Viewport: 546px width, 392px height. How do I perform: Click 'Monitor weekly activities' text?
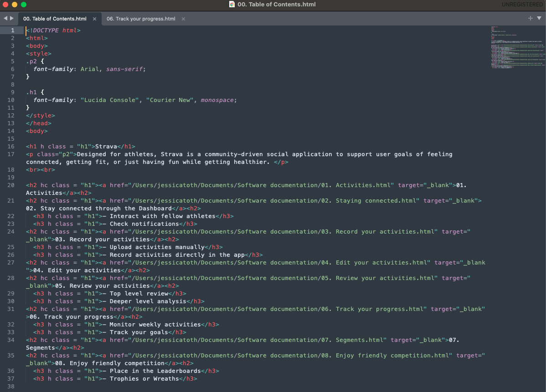pyautogui.click(x=155, y=325)
